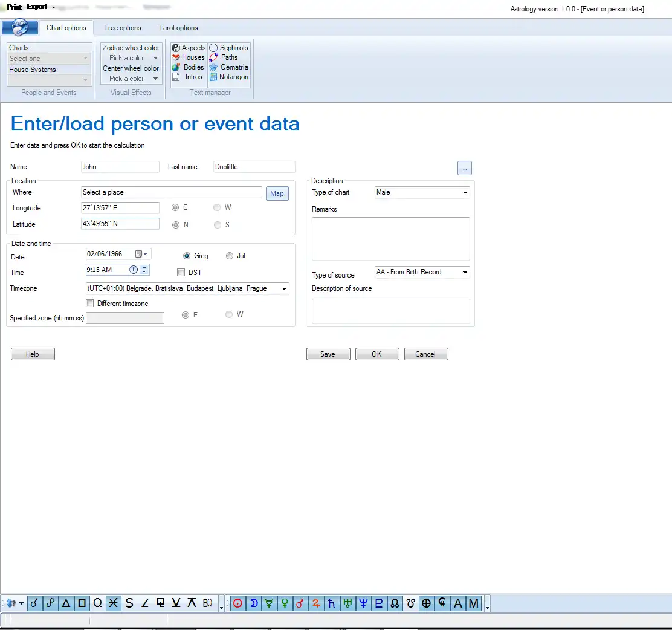Toggle the trine triangle aspect icon
The image size is (672, 630).
tap(66, 603)
